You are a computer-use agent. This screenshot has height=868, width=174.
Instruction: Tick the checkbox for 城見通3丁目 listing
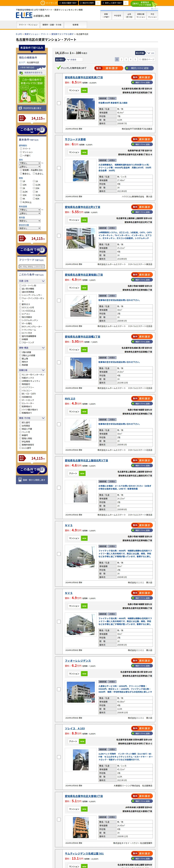click(59, 103)
